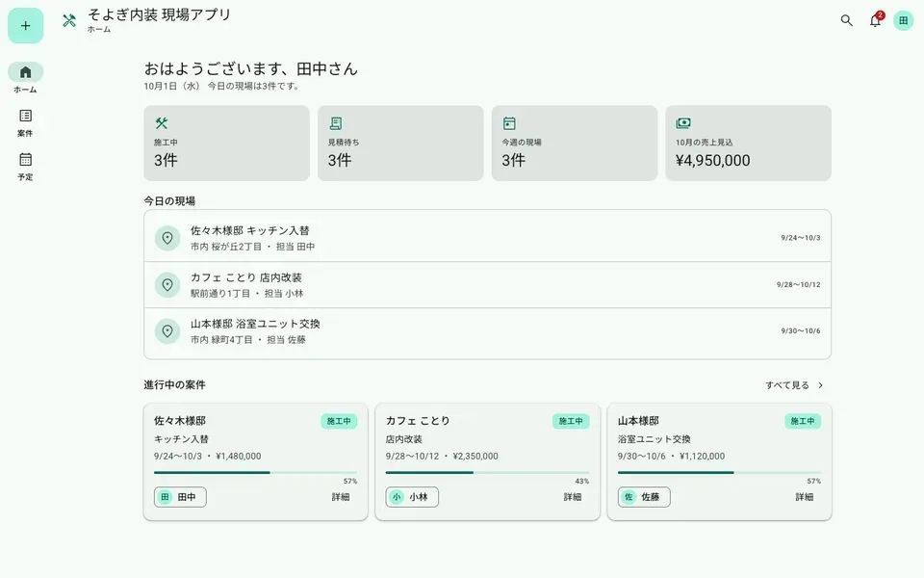The image size is (924, 578).
Task: Click ¥2,350,000 amount on カフェ ことり card
Action: point(475,456)
